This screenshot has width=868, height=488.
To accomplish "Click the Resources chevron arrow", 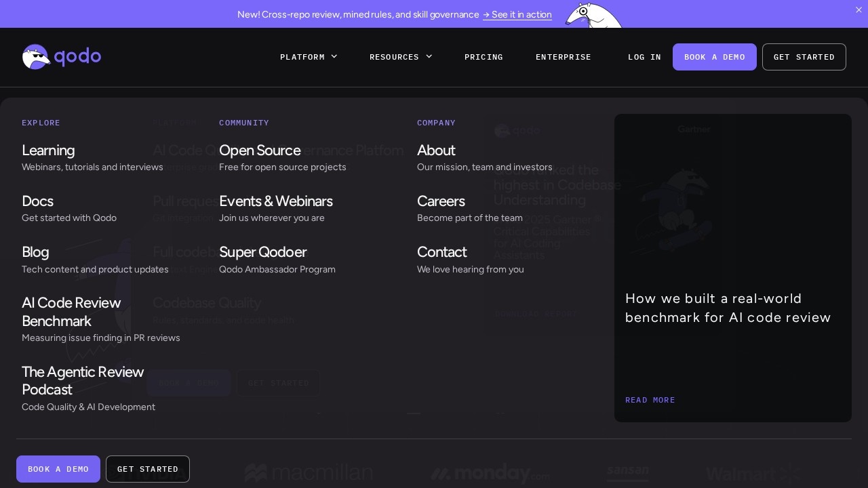I will pos(429,57).
